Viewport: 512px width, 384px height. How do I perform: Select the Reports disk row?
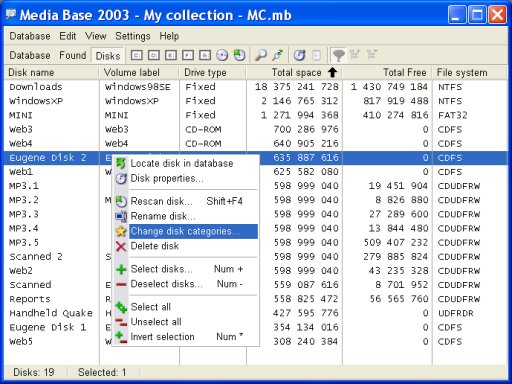point(256,299)
